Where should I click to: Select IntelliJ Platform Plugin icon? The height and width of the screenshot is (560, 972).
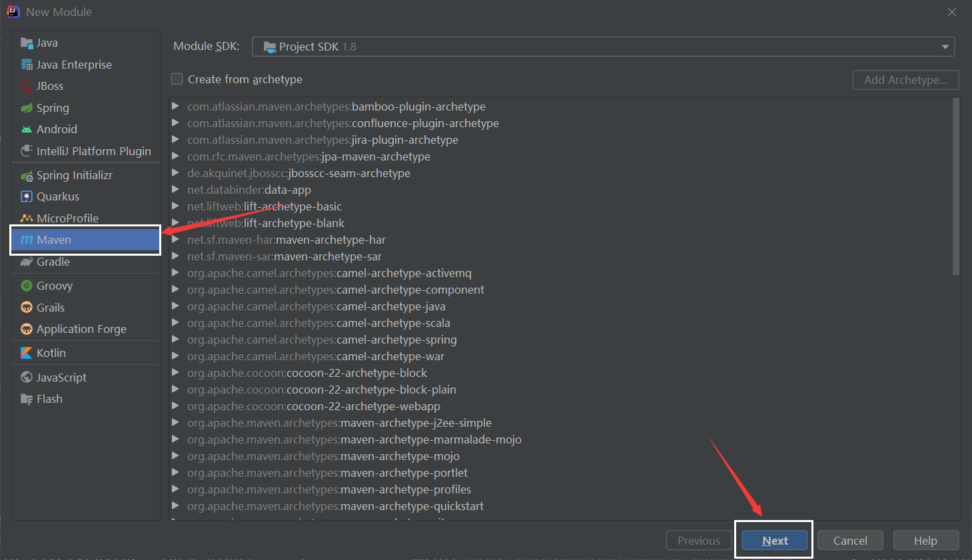[x=27, y=150]
